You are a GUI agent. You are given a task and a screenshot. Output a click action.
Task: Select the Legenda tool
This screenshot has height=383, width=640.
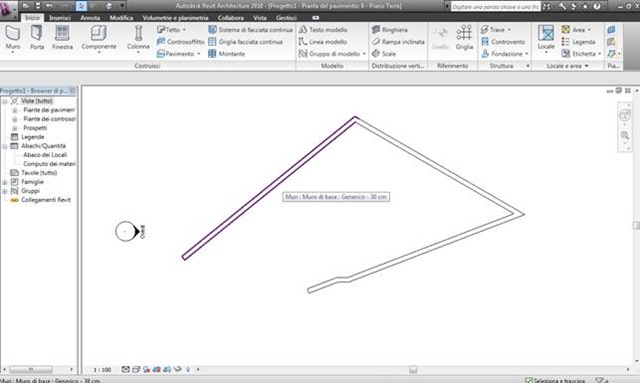(x=578, y=42)
